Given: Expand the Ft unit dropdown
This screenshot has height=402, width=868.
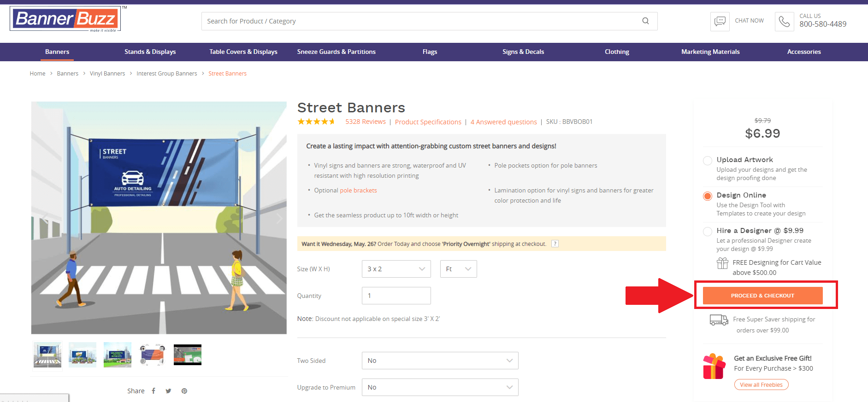Looking at the screenshot, I should [x=458, y=269].
